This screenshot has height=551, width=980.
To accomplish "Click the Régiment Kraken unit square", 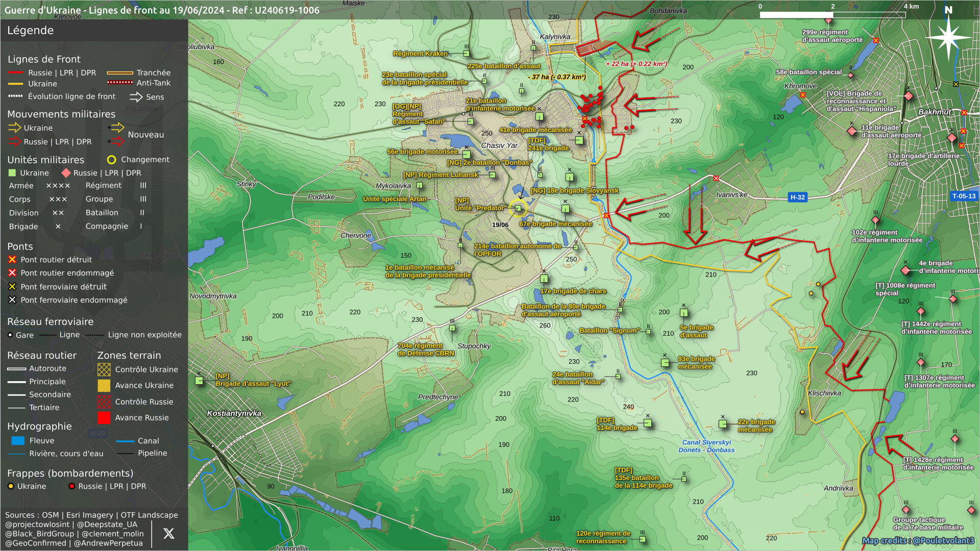I will [467, 54].
